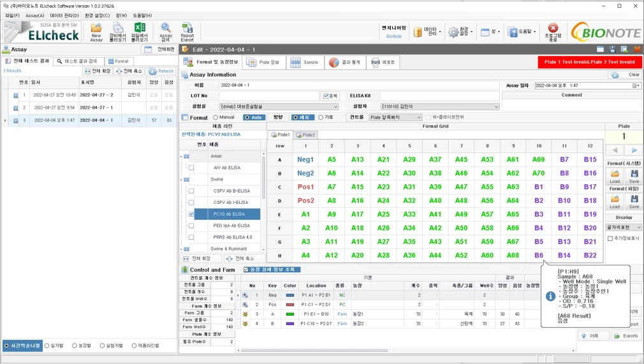The width and height of the screenshot is (644, 364).
Task: Open the 데이터 관리 database menu
Action: pos(428,32)
